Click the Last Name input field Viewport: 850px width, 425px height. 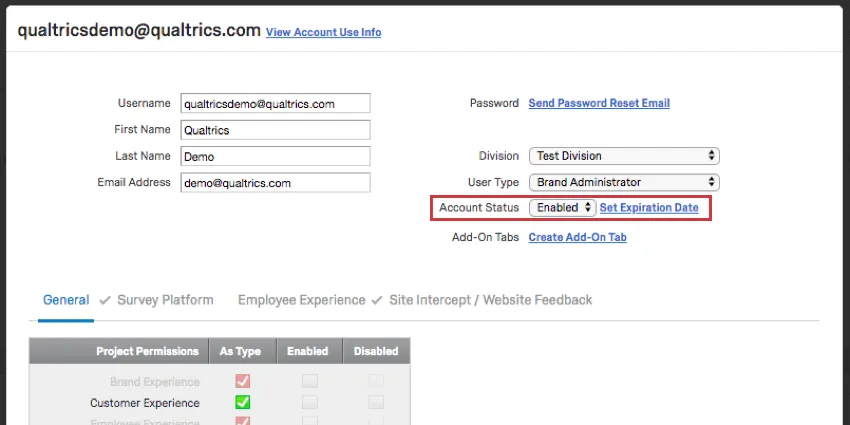(x=275, y=156)
